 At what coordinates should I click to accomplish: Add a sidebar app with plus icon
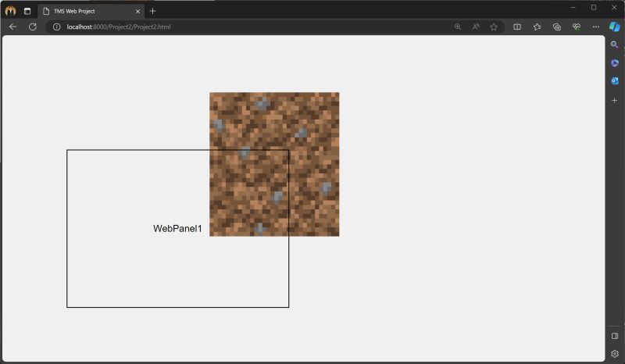click(x=615, y=101)
